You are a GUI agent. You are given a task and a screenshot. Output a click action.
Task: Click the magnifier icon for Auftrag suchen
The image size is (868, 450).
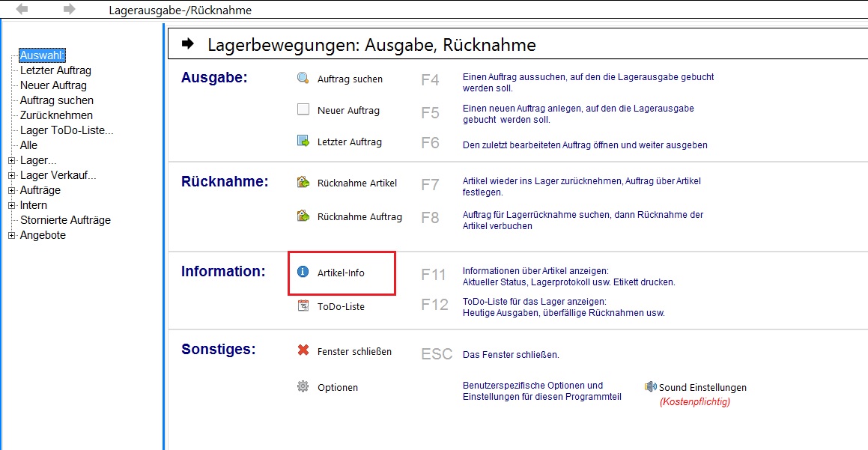coord(303,78)
